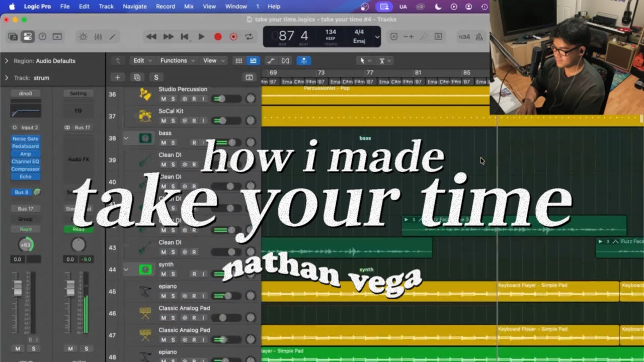Click the Solo S button in control bar
This screenshot has height=362, width=644.
click(x=438, y=37)
